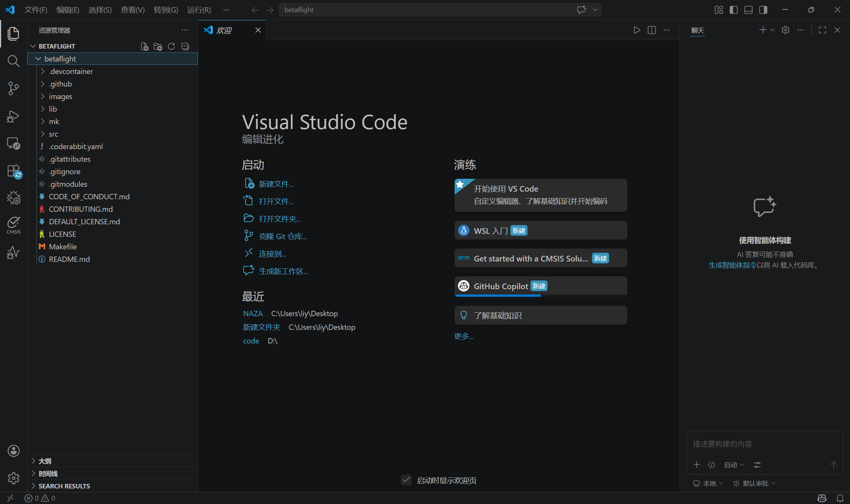Expand the 大纲 outline section
Screen dimensions: 850x504
(x=112, y=461)
